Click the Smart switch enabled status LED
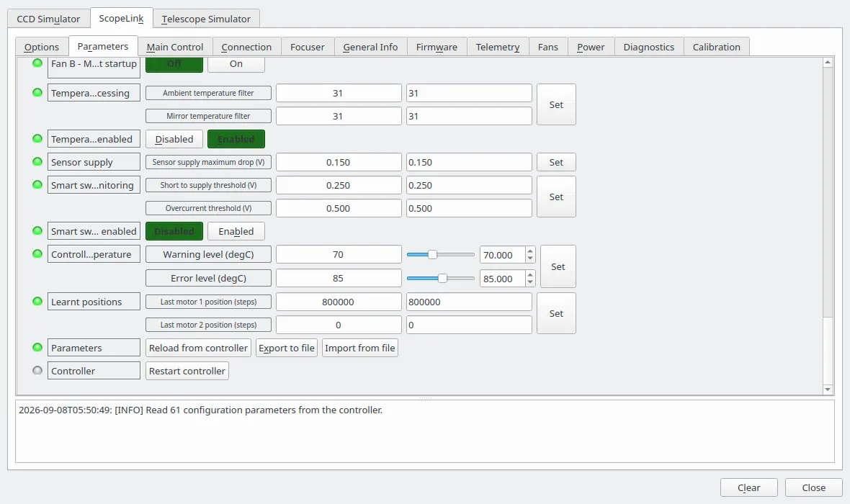850x504 pixels. 37,230
